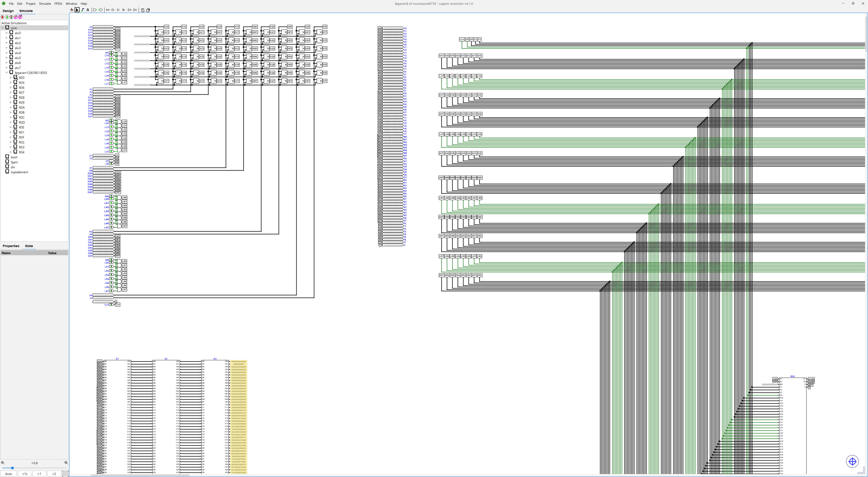Open the Help menu

click(x=84, y=4)
